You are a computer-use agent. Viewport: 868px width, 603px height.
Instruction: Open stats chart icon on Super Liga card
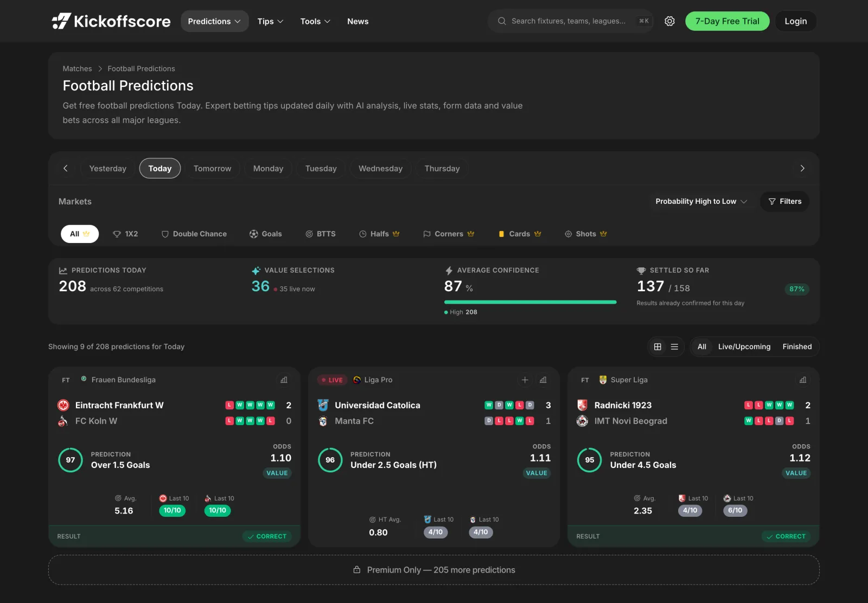click(803, 380)
